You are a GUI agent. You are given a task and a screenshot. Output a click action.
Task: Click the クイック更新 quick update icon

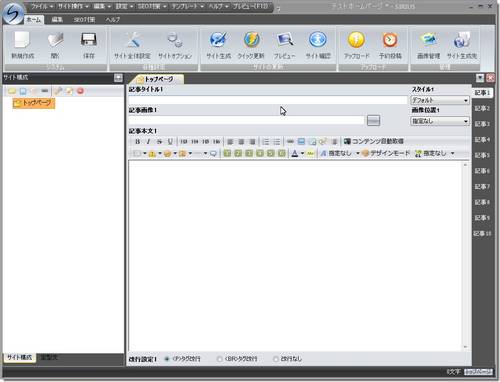click(x=251, y=40)
